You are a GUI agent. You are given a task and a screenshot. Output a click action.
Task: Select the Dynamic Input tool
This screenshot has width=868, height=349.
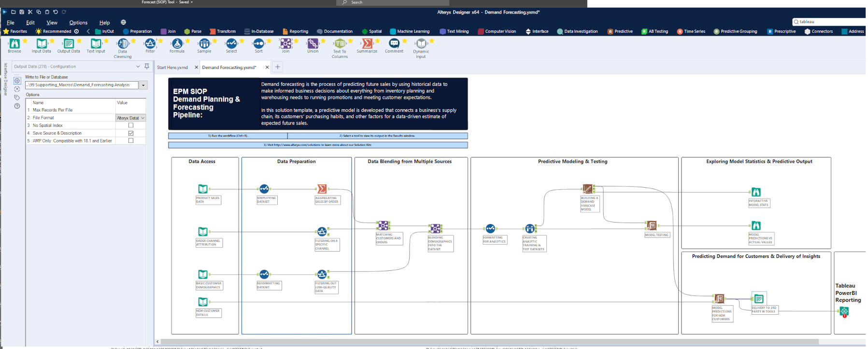pyautogui.click(x=421, y=48)
